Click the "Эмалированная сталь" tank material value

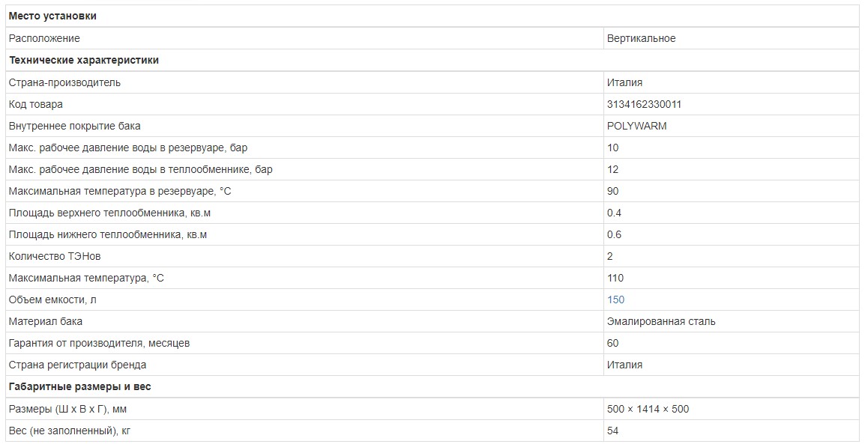[661, 321]
